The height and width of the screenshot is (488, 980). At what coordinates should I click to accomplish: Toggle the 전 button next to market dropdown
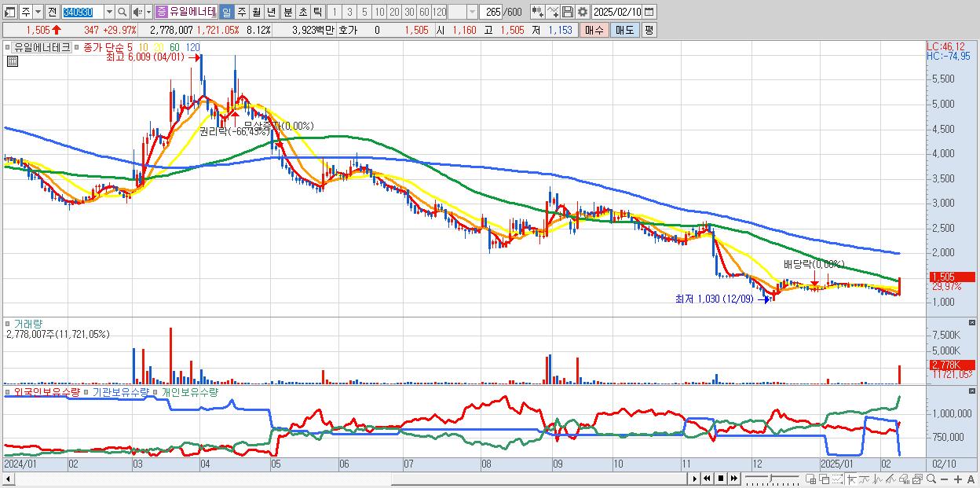click(x=52, y=12)
